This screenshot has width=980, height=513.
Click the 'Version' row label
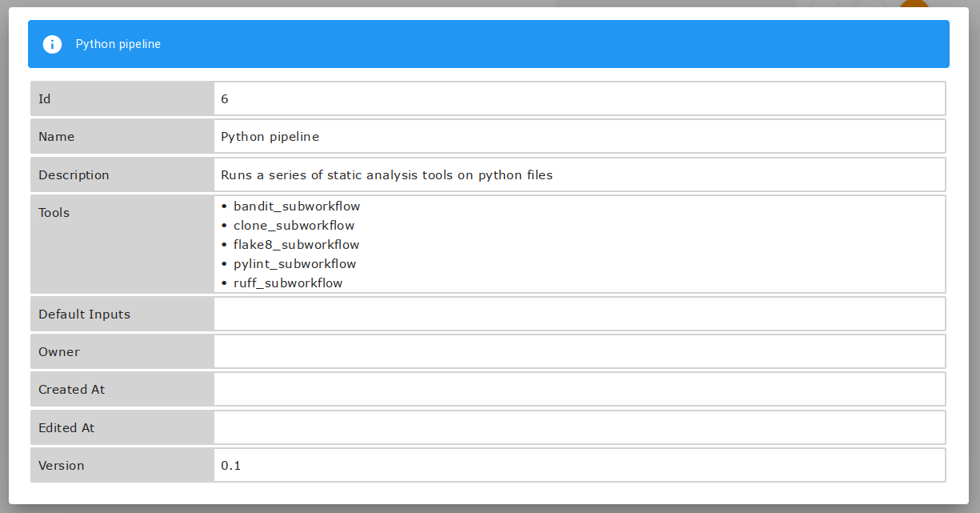click(61, 465)
